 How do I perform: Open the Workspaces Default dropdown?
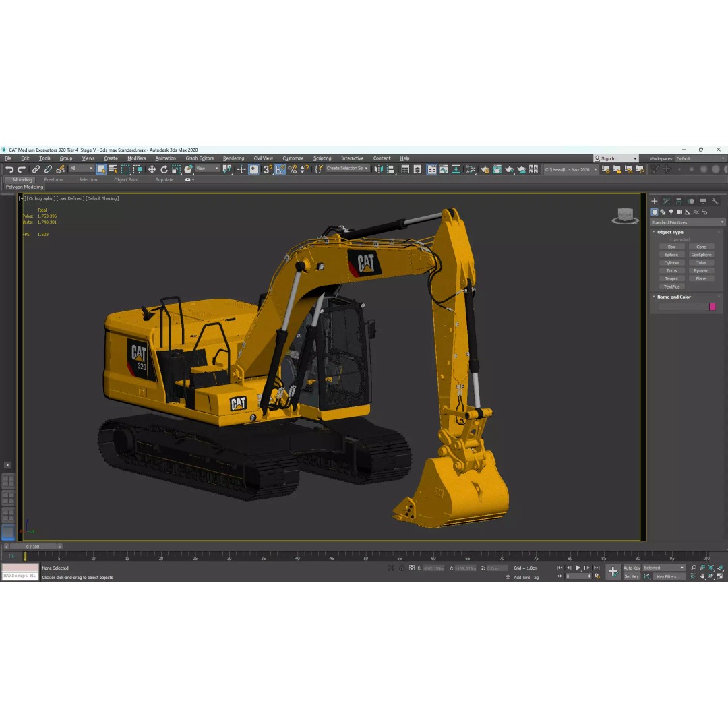click(x=700, y=159)
